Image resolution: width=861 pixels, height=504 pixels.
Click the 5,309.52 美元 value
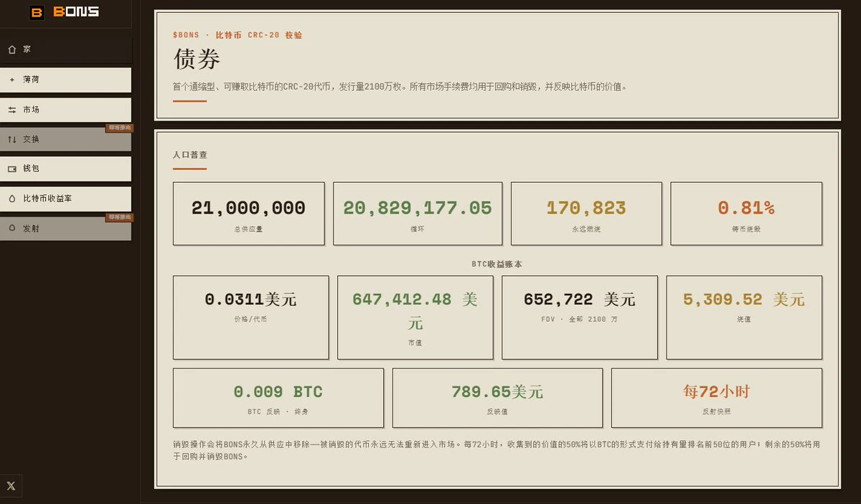(744, 299)
